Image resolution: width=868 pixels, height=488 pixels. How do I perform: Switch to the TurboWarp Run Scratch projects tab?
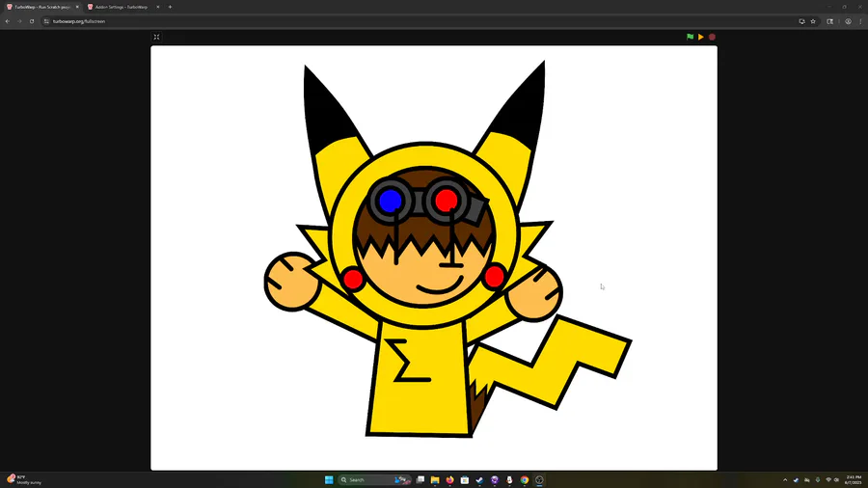[42, 7]
